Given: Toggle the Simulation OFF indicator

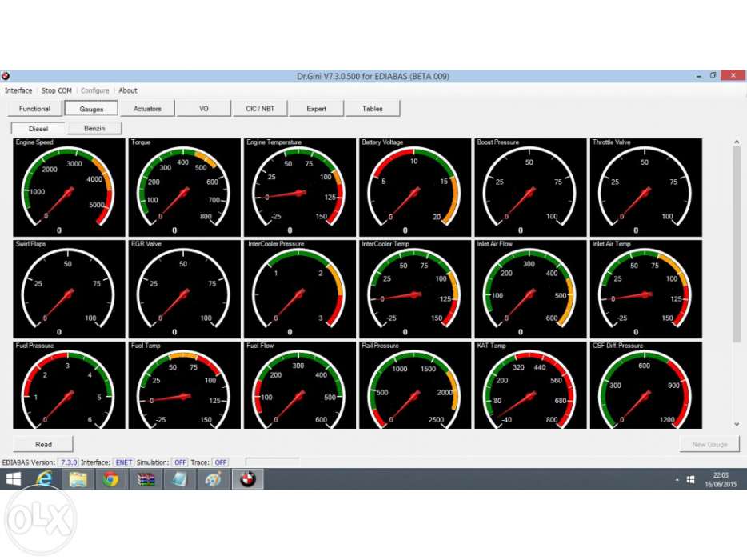Looking at the screenshot, I should click(180, 462).
